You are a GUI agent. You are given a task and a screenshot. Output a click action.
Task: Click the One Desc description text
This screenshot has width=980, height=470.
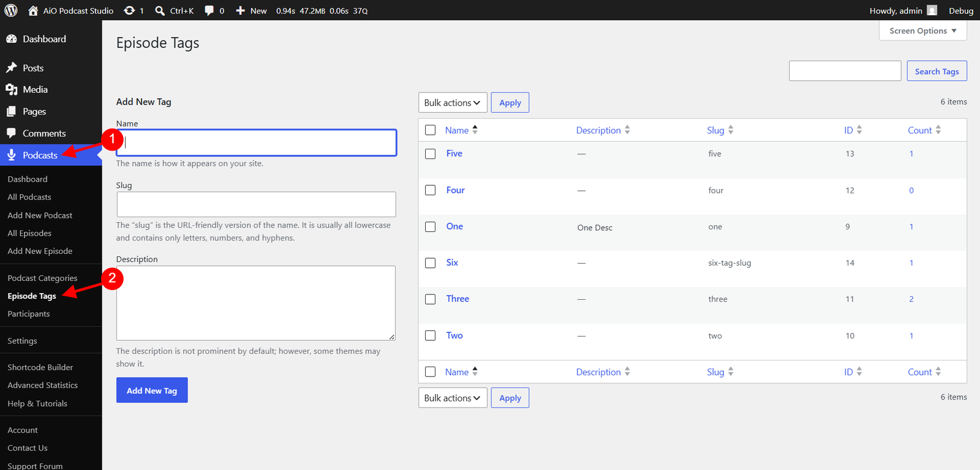point(595,228)
